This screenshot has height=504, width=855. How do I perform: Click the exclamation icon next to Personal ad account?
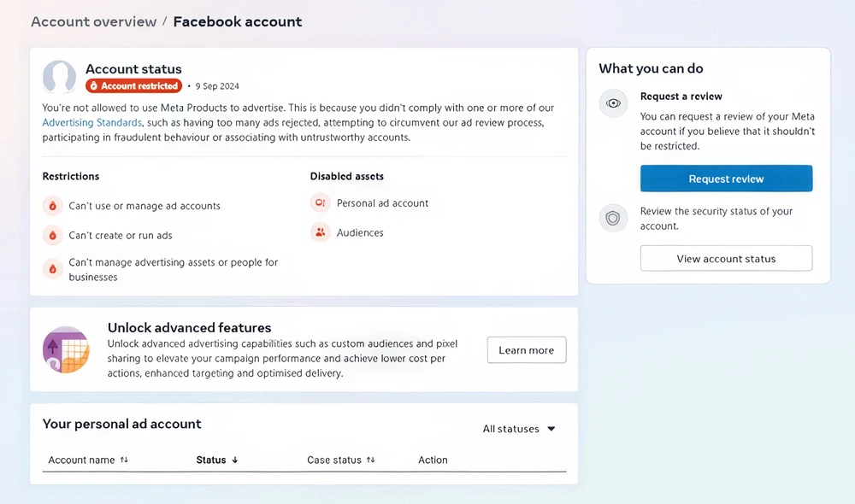click(x=320, y=203)
